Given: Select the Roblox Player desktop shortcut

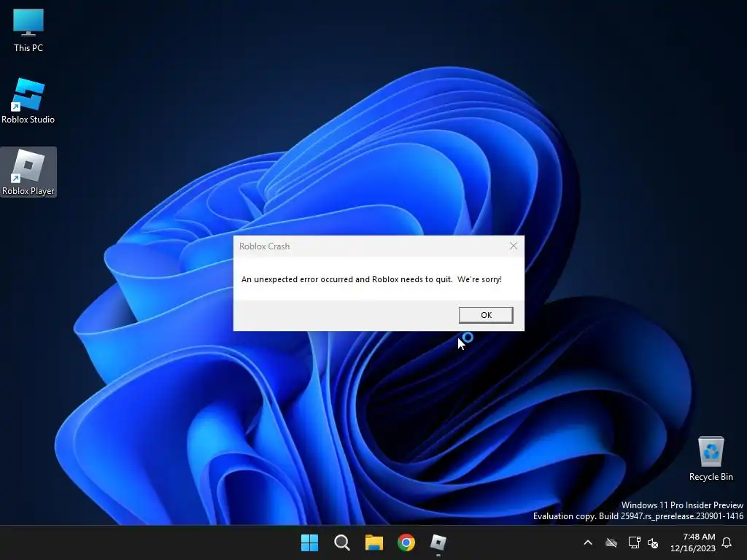Looking at the screenshot, I should pos(28,172).
